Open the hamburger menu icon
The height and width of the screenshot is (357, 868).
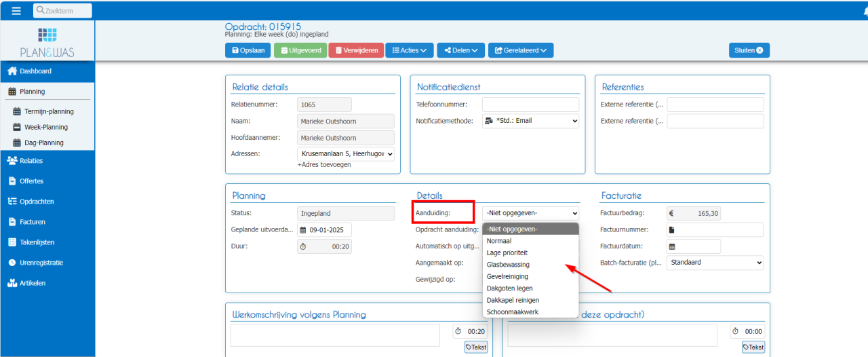click(x=17, y=10)
